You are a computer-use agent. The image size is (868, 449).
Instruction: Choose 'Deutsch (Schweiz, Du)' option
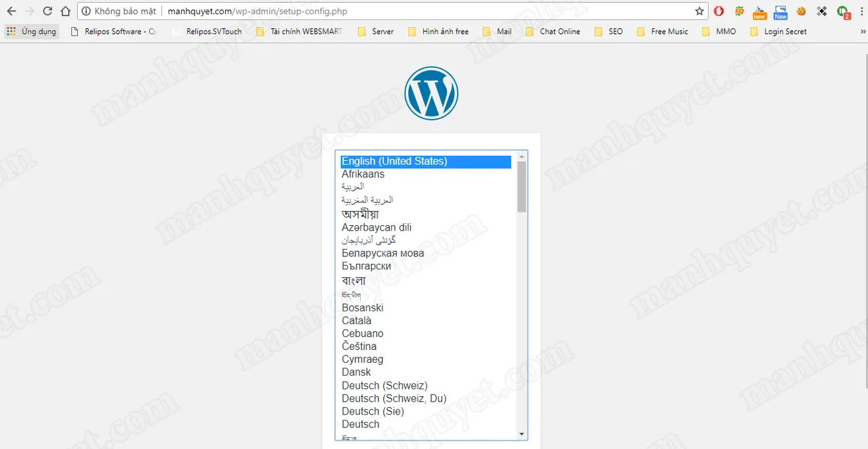point(426,399)
